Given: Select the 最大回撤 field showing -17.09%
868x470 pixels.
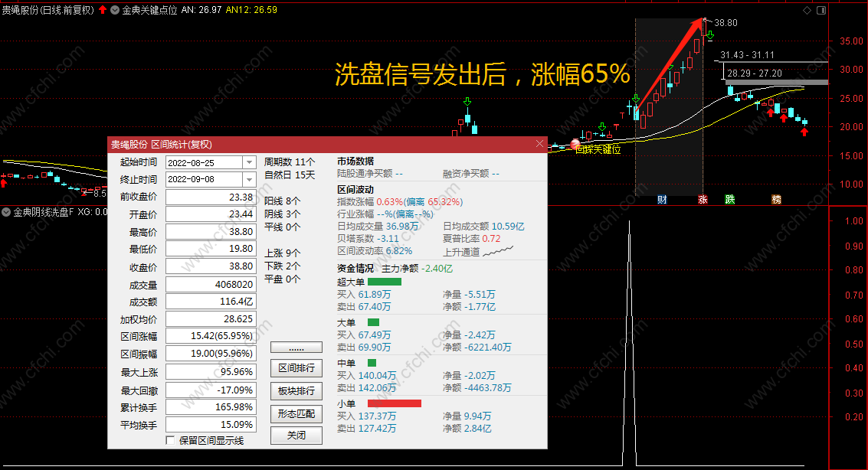Looking at the screenshot, I should tap(211, 390).
